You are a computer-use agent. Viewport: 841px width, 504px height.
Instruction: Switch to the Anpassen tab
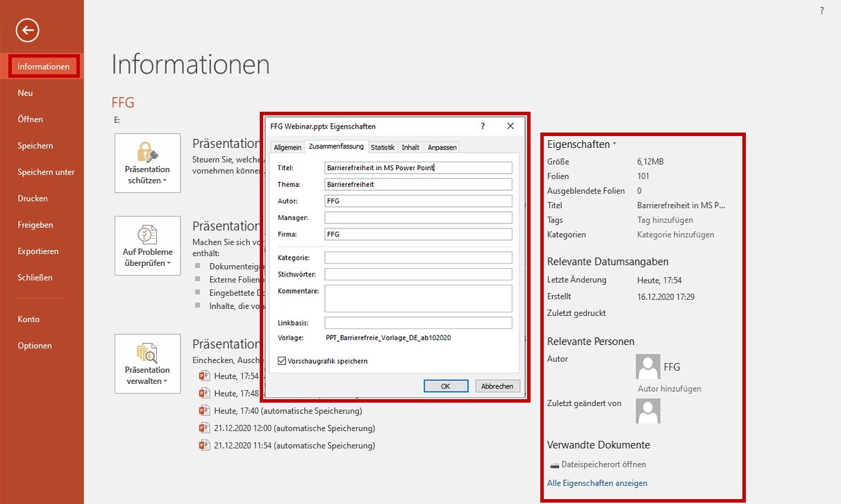point(442,147)
